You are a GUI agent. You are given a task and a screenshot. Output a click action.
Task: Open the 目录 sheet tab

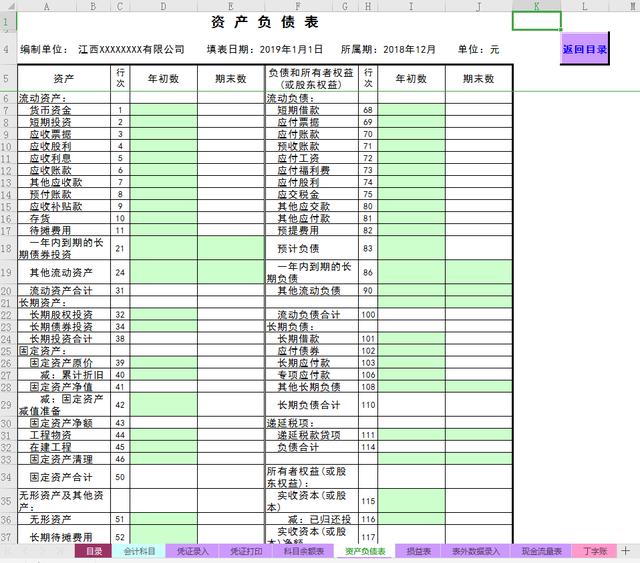[93, 551]
